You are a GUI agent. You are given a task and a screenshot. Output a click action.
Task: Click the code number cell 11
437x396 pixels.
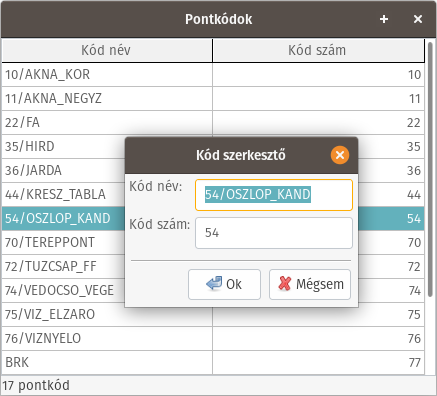tap(318, 99)
